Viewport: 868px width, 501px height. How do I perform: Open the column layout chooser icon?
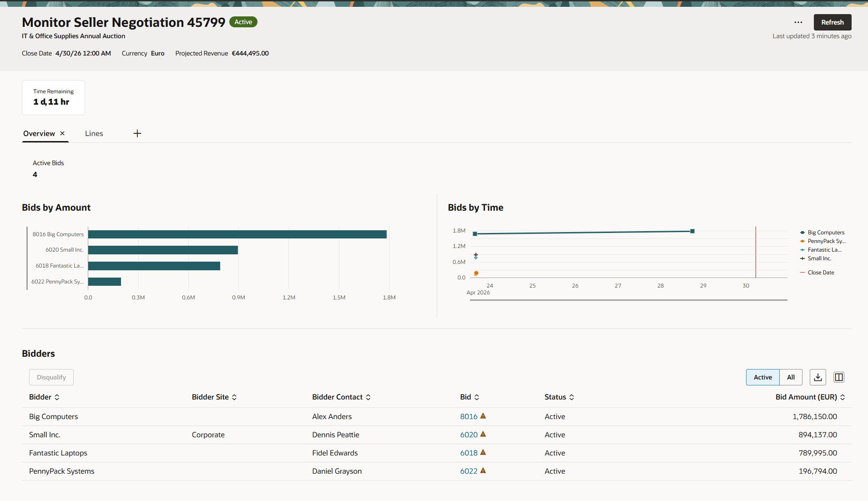point(839,377)
